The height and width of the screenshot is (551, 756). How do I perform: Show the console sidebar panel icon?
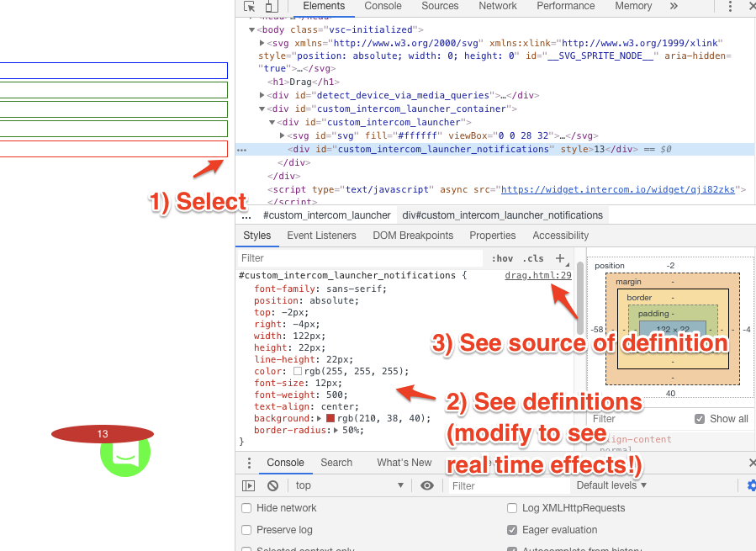248,485
